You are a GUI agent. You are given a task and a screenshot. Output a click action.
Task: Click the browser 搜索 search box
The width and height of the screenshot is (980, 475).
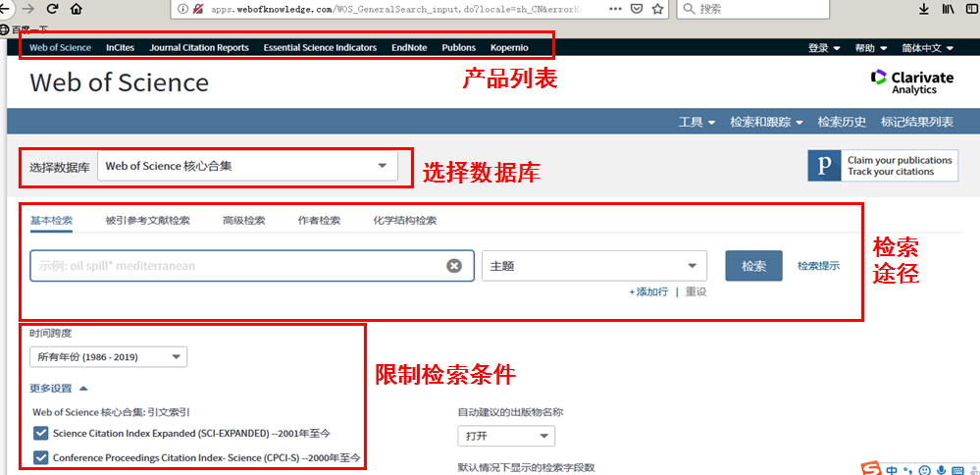click(x=753, y=10)
